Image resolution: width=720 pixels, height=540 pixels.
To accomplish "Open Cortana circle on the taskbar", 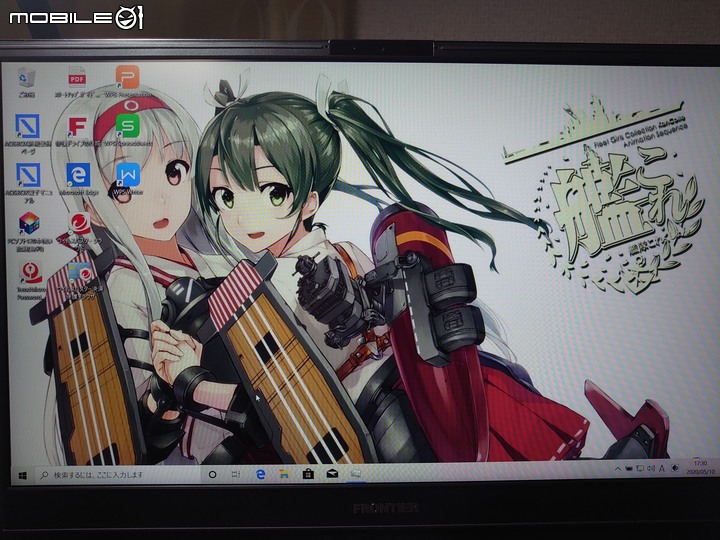I will tap(212, 474).
